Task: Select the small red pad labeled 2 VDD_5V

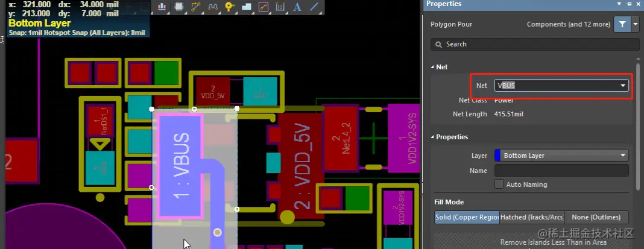Action: click(x=213, y=92)
